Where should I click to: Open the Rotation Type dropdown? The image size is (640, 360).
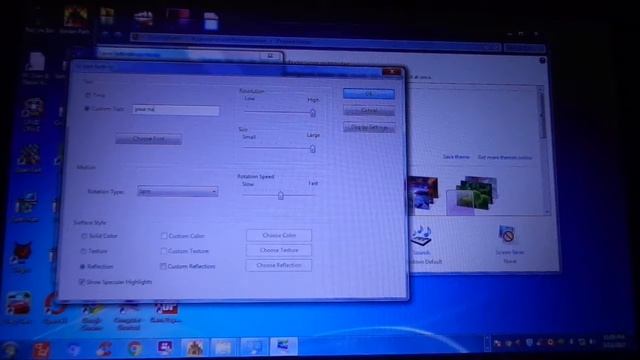point(178,191)
